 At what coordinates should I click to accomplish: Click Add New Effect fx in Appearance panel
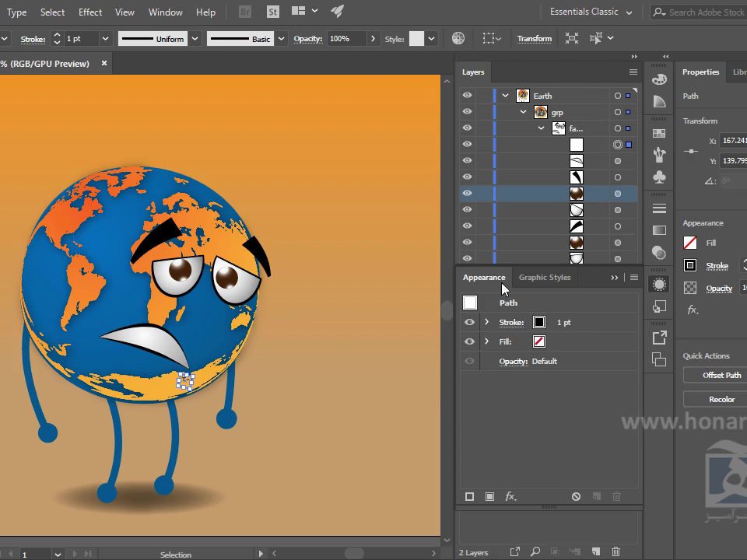tap(510, 497)
